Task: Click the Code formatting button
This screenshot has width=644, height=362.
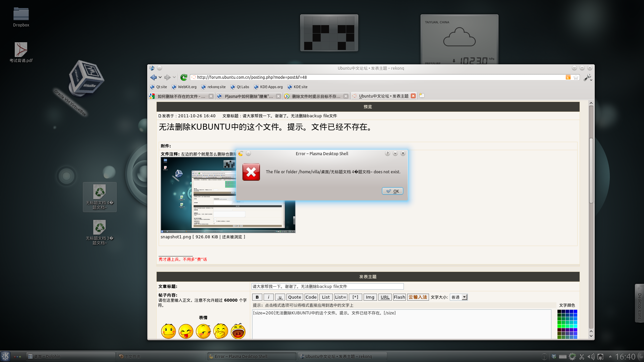Action: [311, 297]
